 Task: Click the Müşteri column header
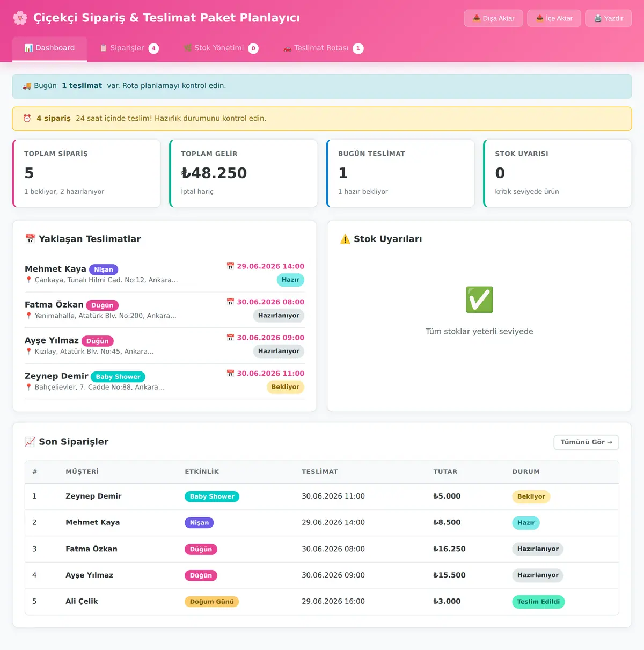[x=82, y=472]
